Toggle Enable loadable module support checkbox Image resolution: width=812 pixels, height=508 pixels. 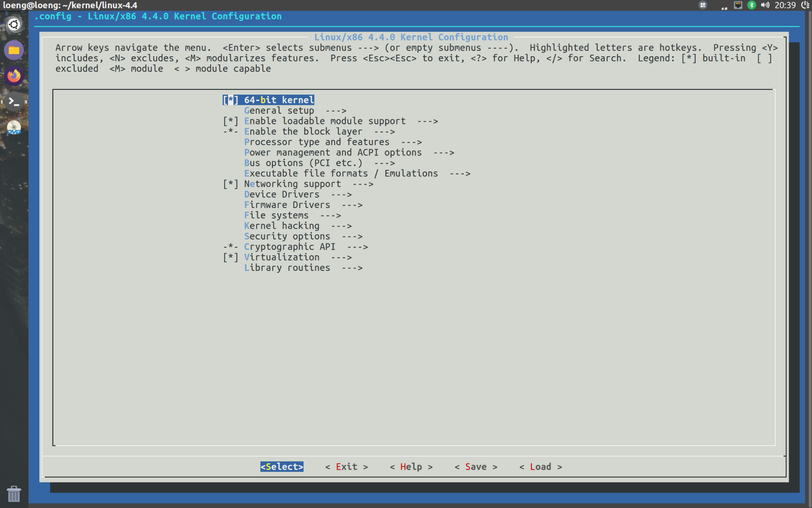point(230,121)
